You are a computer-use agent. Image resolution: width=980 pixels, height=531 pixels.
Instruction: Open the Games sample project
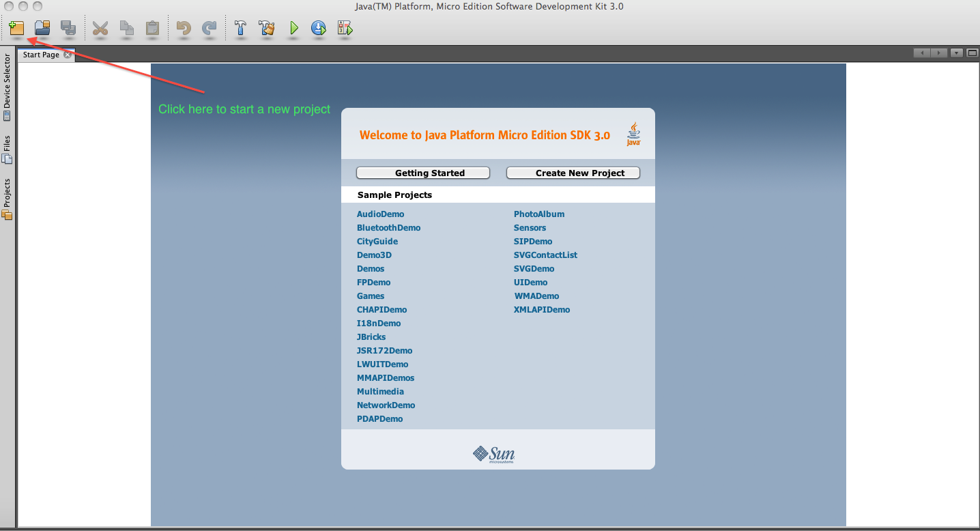(x=371, y=296)
